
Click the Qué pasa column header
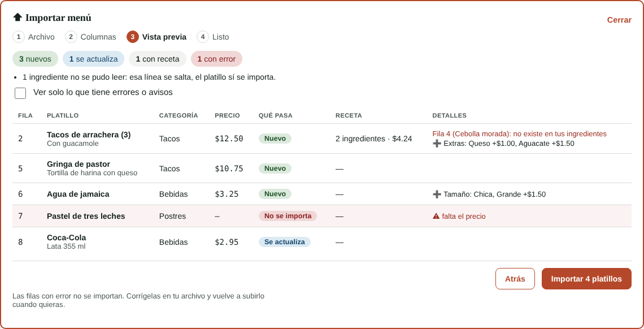[276, 115]
